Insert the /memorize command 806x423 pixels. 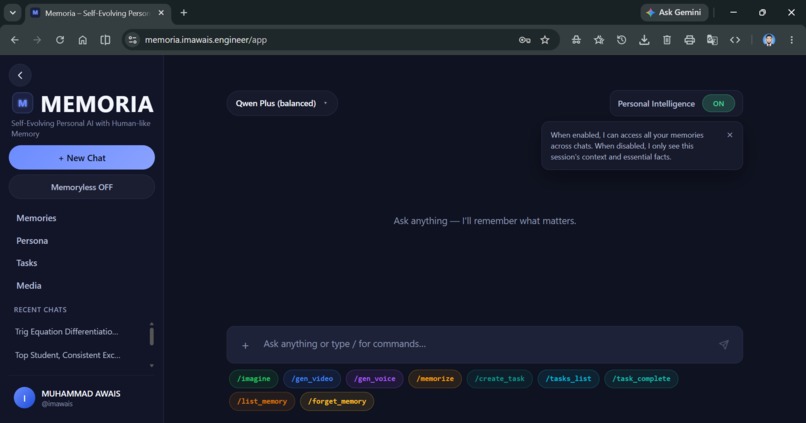point(435,379)
